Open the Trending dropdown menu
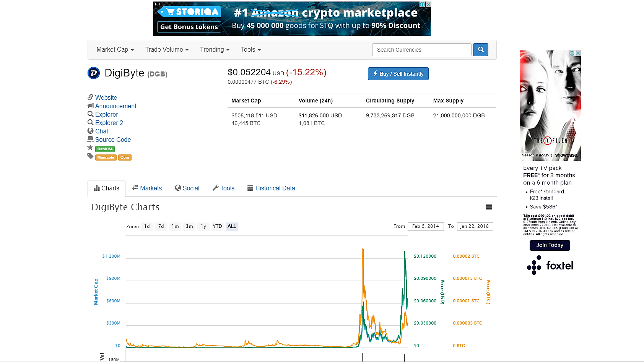 pos(214,50)
